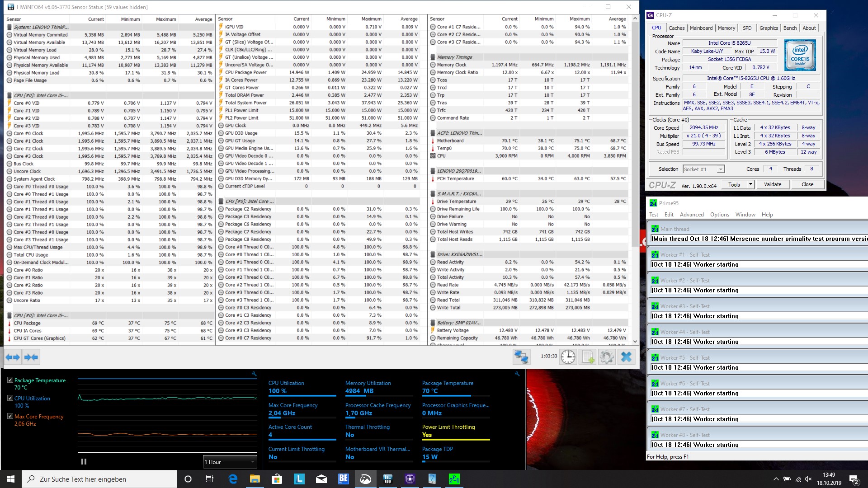Click the clock reset timer icon
Viewport: 868px width, 488px height.
coord(568,357)
